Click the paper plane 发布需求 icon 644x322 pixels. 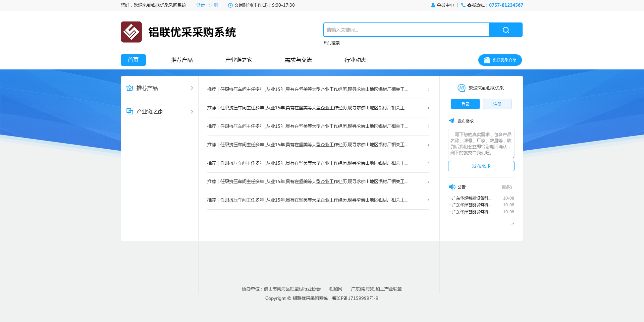tap(451, 121)
